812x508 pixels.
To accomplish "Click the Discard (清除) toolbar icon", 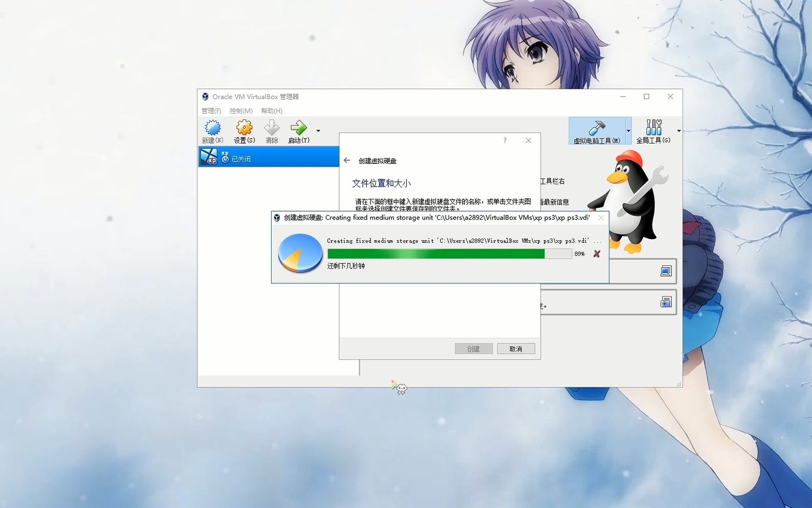I will (x=272, y=131).
